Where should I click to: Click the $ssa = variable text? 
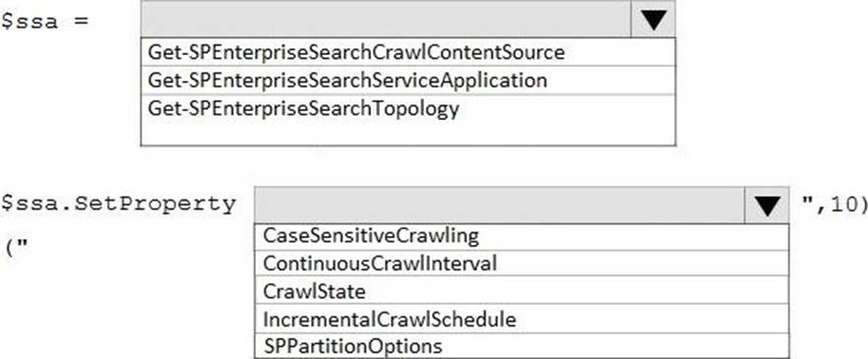click(x=45, y=21)
